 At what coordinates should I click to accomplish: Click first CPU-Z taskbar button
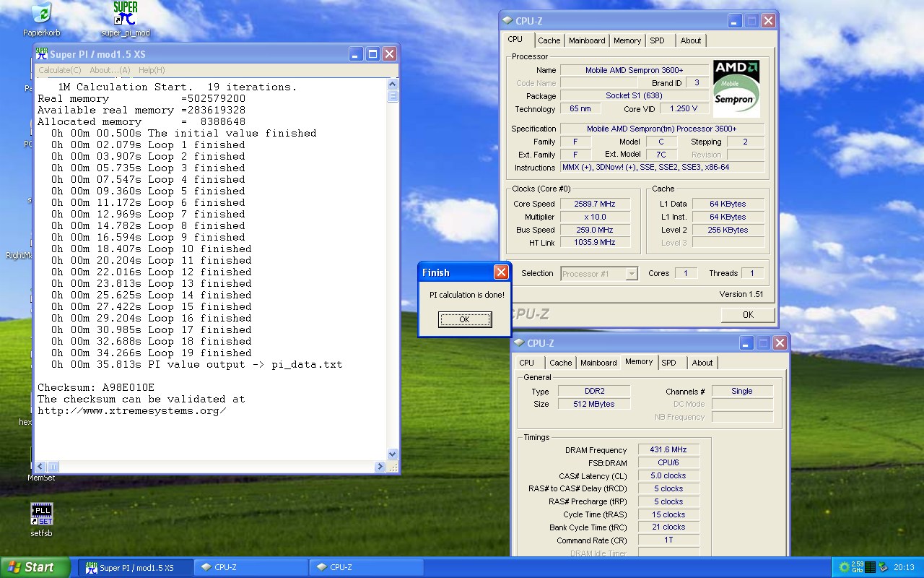(x=250, y=567)
